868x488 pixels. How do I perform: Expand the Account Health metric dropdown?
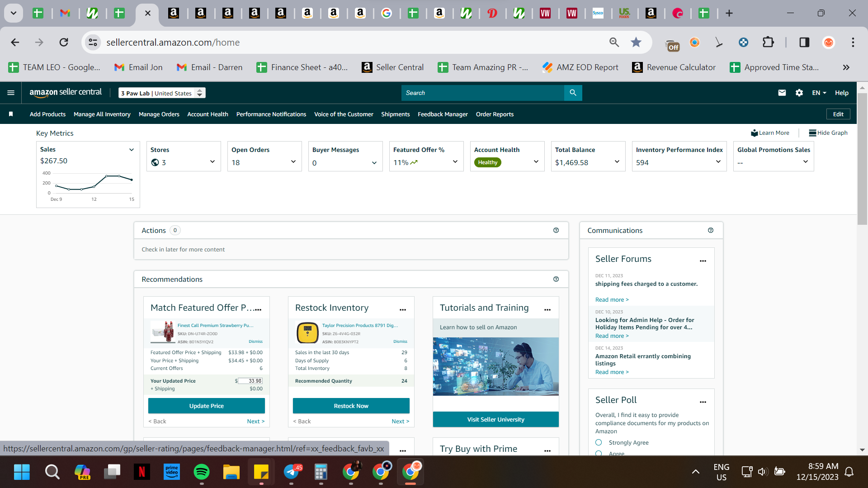(x=536, y=162)
